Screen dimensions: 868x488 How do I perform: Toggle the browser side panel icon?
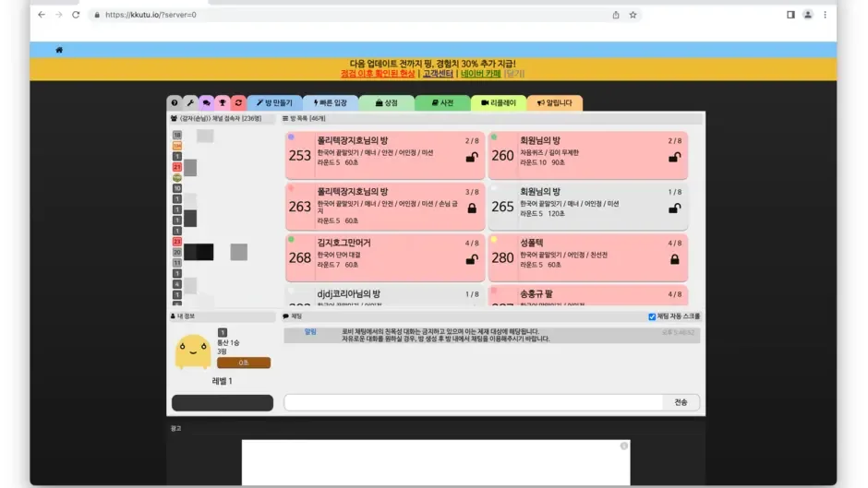coord(790,15)
